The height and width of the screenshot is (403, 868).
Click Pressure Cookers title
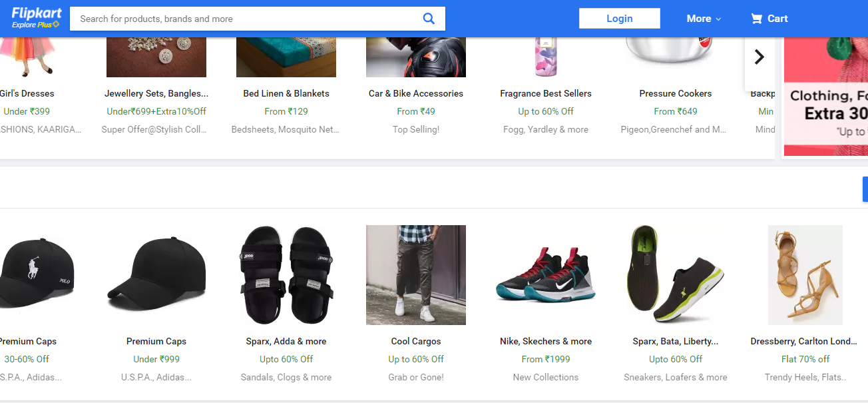676,93
